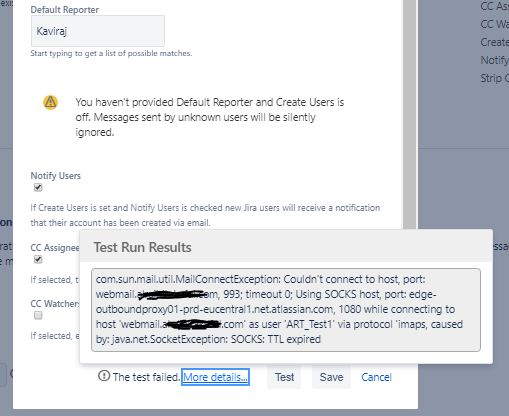509x416 pixels.
Task: Click the test failed exclamation icon
Action: coord(104,376)
